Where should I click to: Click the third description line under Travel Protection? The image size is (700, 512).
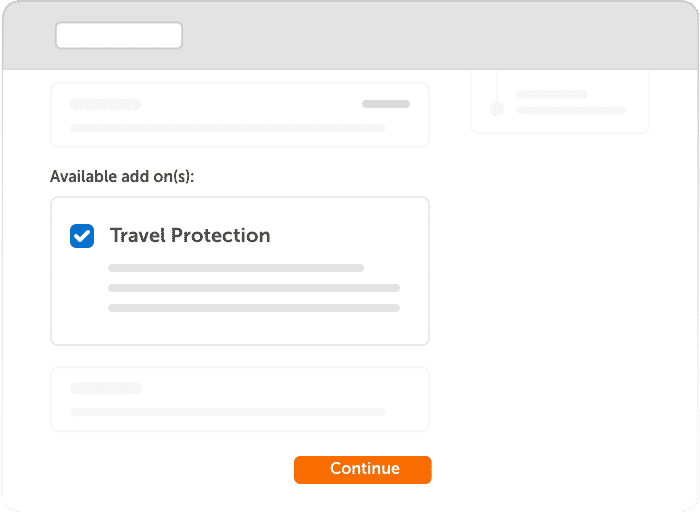(254, 308)
